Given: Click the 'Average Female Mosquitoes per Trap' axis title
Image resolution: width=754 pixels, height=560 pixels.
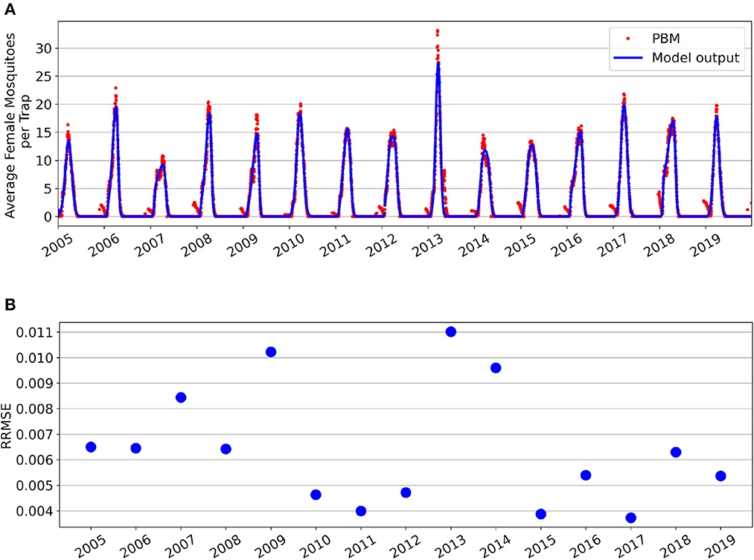Looking at the screenshot, I should [18, 125].
